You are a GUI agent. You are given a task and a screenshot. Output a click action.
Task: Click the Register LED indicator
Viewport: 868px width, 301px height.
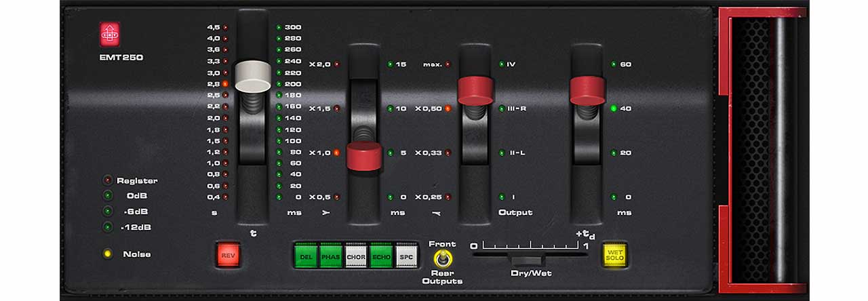click(107, 180)
